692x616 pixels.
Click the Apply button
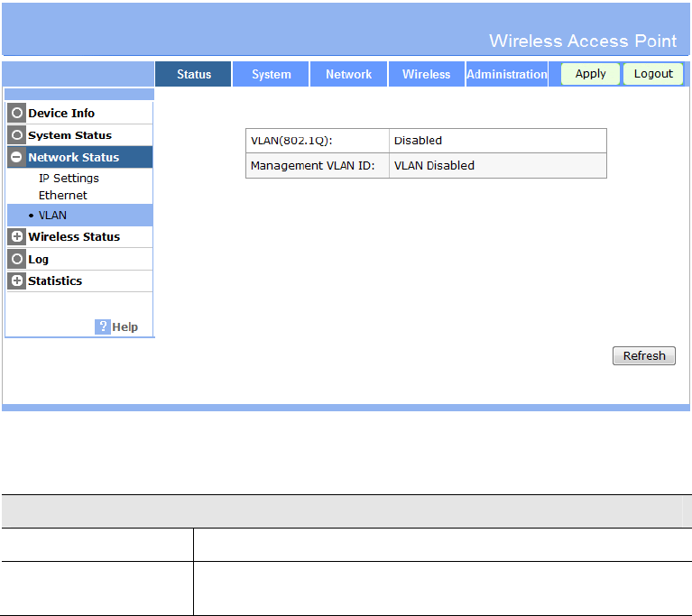590,74
